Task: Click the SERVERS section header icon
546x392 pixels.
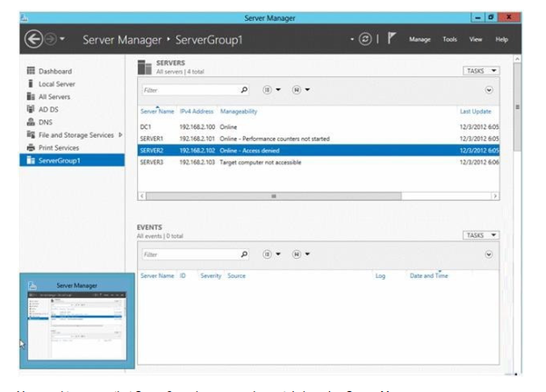Action: 145,68
